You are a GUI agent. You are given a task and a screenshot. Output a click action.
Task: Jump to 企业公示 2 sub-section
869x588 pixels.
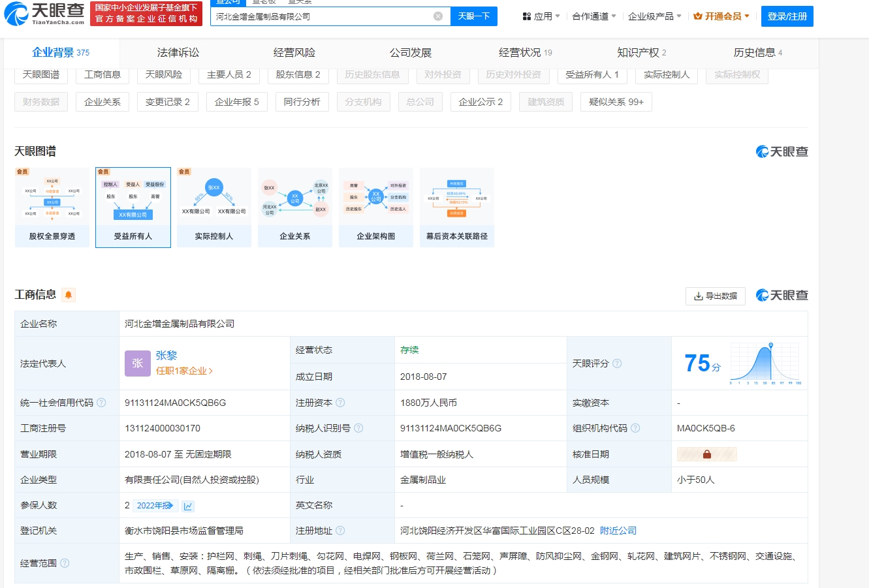pyautogui.click(x=481, y=102)
